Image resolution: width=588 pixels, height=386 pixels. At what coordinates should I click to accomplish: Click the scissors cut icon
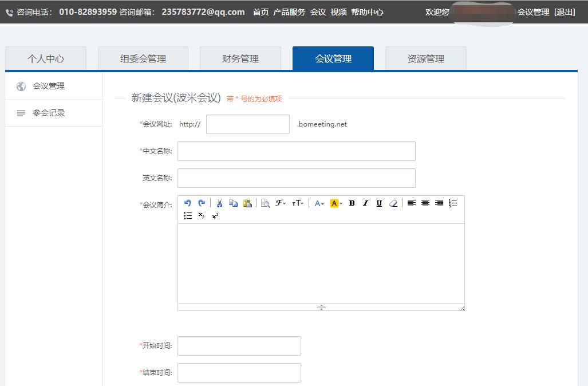(219, 203)
